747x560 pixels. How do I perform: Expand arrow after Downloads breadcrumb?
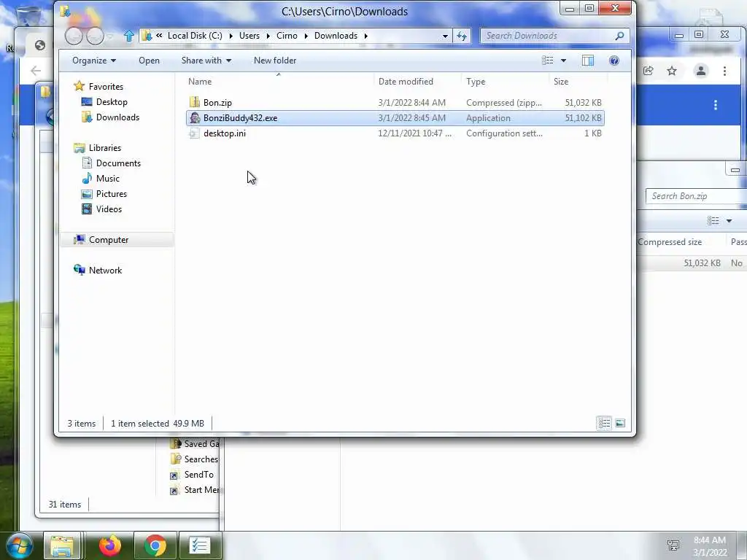(366, 36)
